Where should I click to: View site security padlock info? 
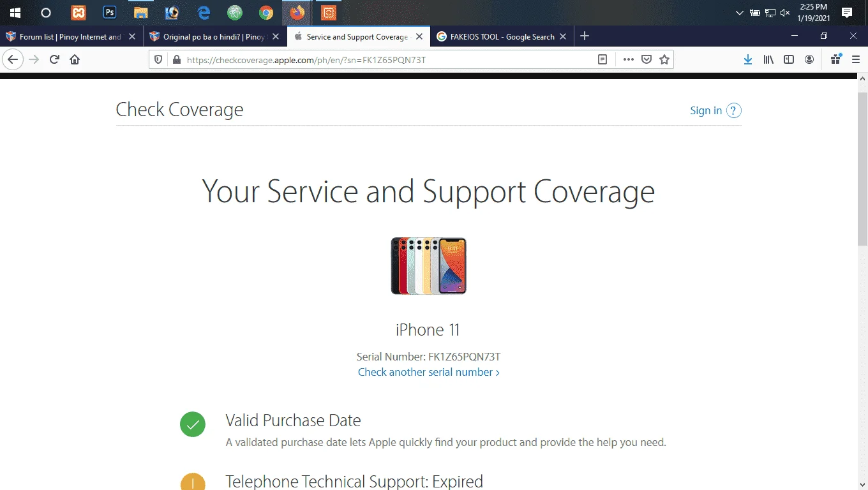click(177, 59)
